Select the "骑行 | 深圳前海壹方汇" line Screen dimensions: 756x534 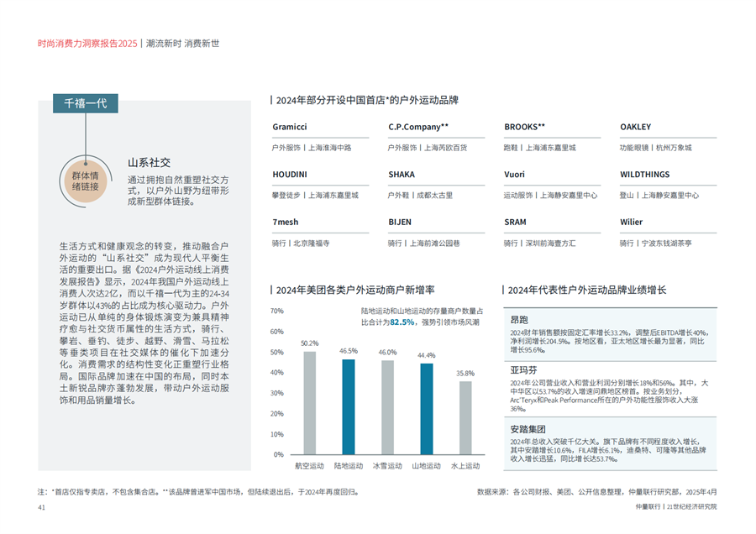pos(539,243)
